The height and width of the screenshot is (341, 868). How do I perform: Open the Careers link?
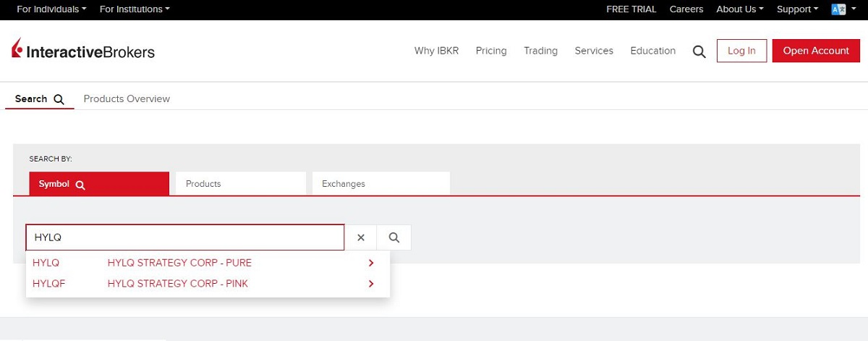point(686,9)
